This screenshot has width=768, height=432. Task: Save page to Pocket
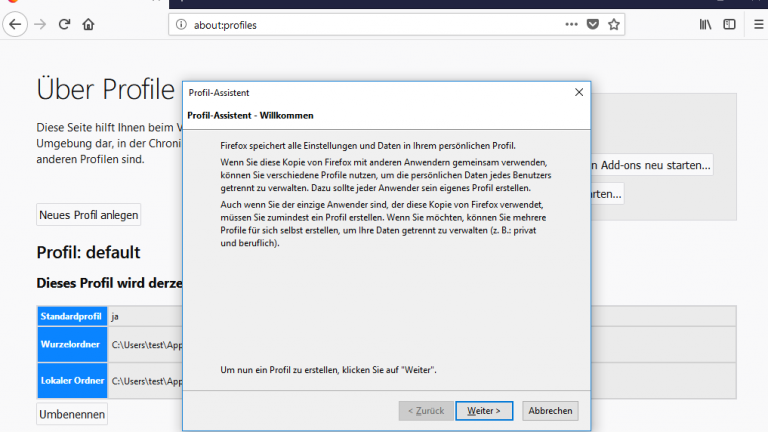(593, 24)
